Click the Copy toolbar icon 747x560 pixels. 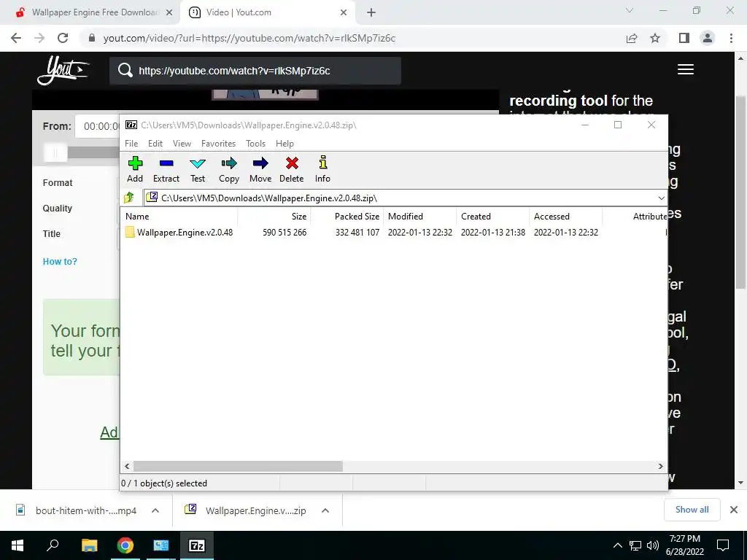[229, 169]
